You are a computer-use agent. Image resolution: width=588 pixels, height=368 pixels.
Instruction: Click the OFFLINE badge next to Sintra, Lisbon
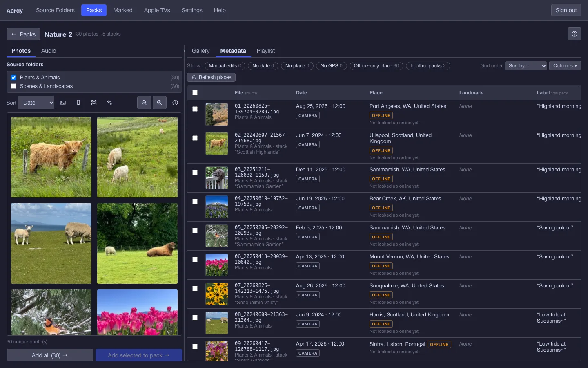(x=439, y=345)
